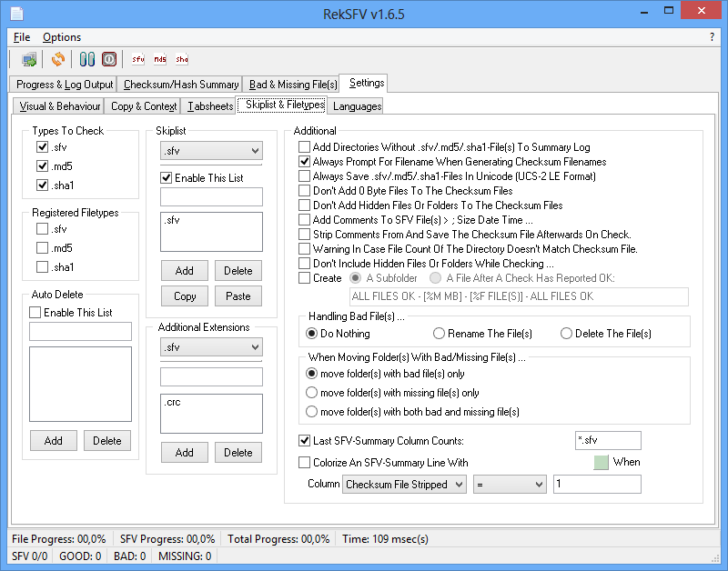
Task: Open the Visual & Behaviour subtab
Action: coord(58,106)
